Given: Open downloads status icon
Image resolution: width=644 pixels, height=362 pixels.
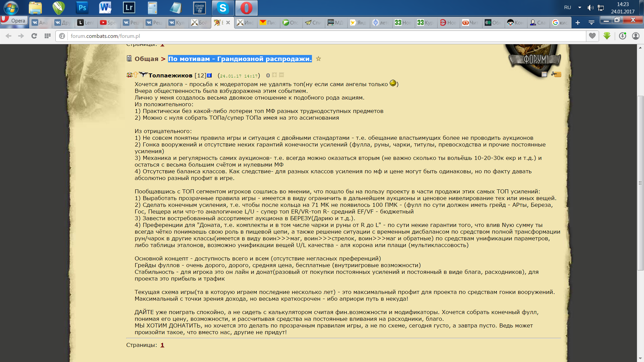Looking at the screenshot, I should pos(623,36).
